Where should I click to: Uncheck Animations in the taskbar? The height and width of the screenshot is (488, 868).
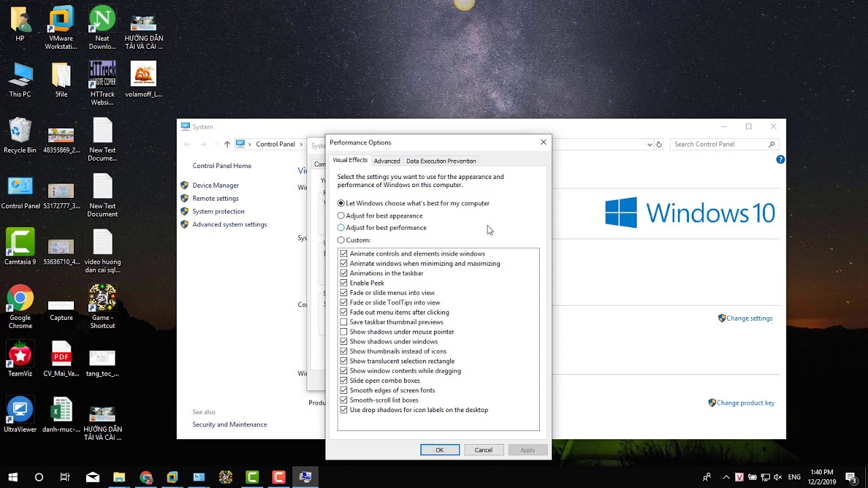click(x=344, y=273)
